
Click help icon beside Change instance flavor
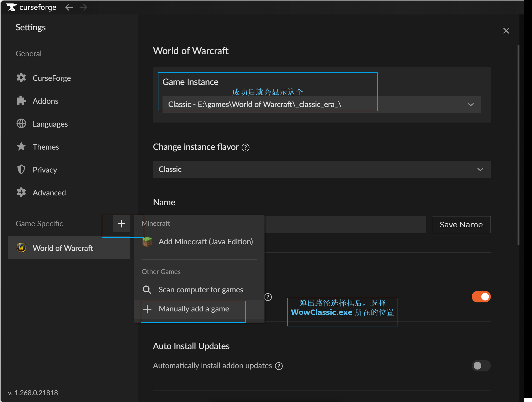click(x=245, y=147)
